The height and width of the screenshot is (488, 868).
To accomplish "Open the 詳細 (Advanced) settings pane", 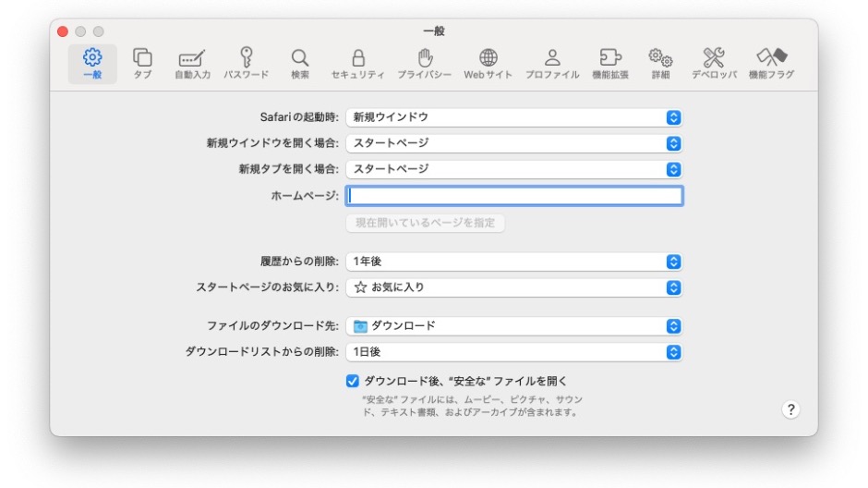I will (x=660, y=64).
